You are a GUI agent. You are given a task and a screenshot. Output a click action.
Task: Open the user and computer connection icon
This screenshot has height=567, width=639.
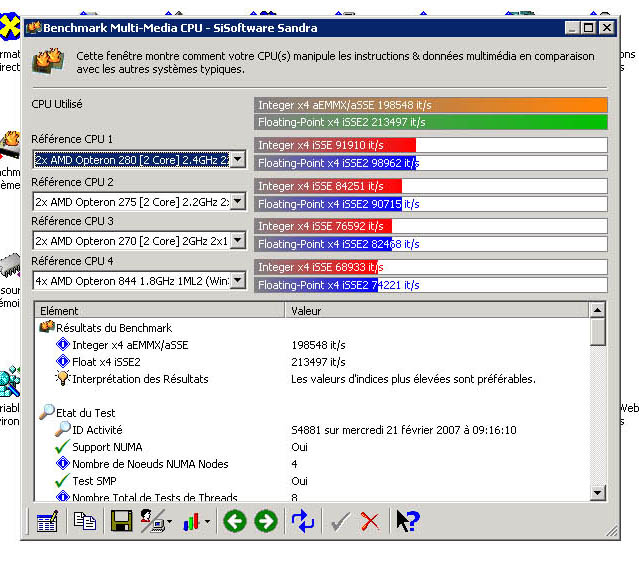click(152, 521)
